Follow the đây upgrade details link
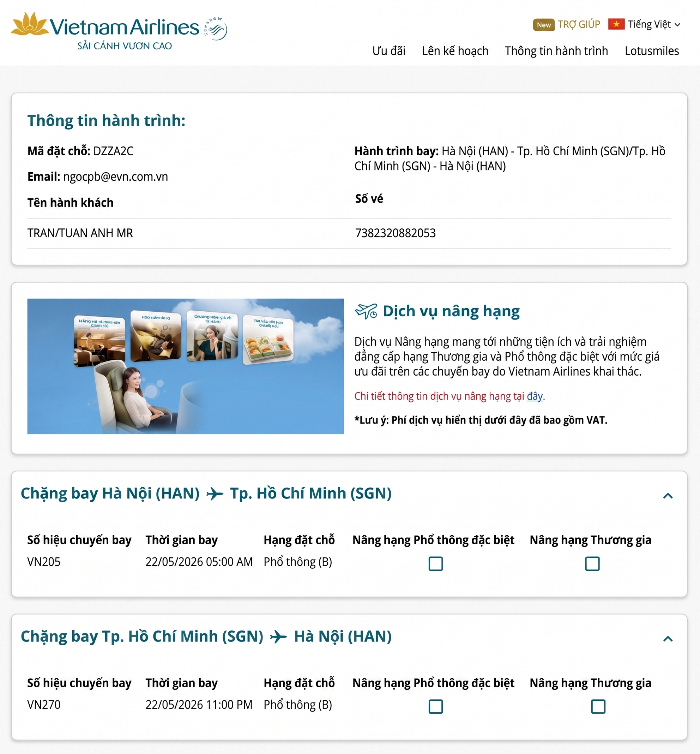This screenshot has height=754, width=700. [535, 396]
